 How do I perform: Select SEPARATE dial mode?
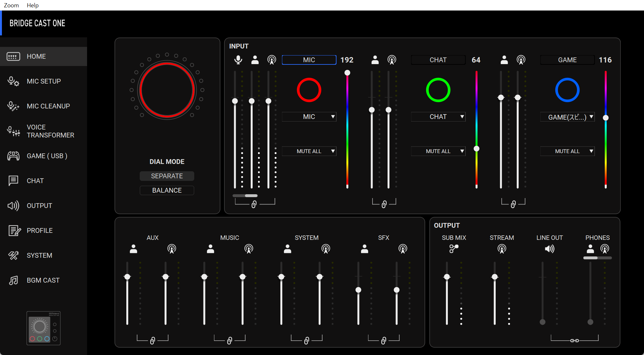click(167, 176)
